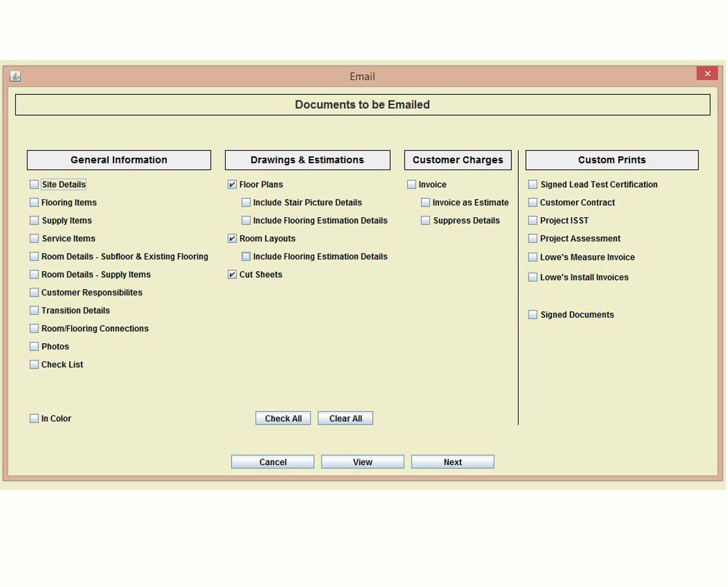728x587 pixels.
Task: Click the Next button
Action: (x=452, y=462)
